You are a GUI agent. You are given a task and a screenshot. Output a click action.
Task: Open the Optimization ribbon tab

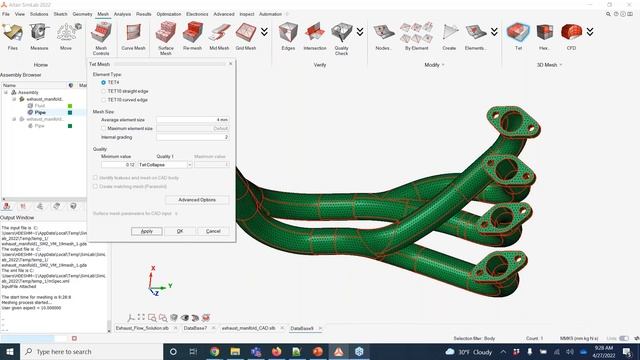[169, 14]
